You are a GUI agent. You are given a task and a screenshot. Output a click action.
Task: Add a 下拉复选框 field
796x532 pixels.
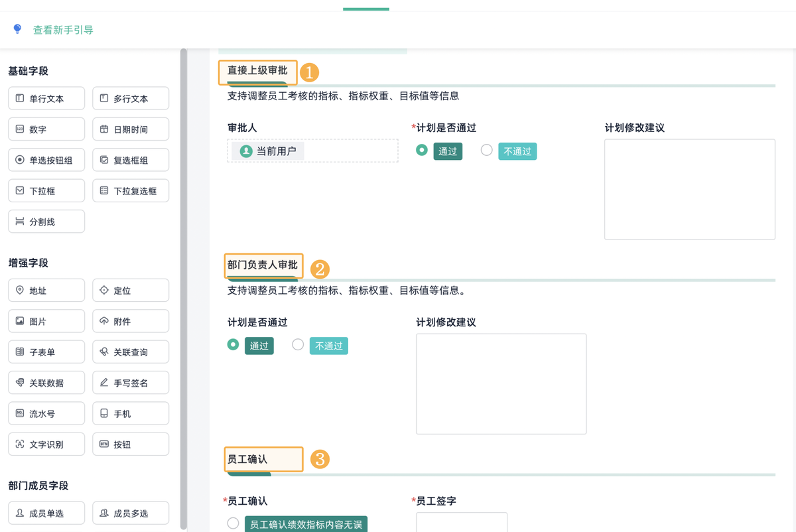coord(131,191)
